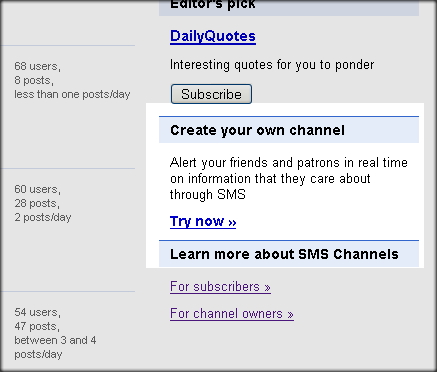Open the For channel owners link

pyautogui.click(x=232, y=314)
